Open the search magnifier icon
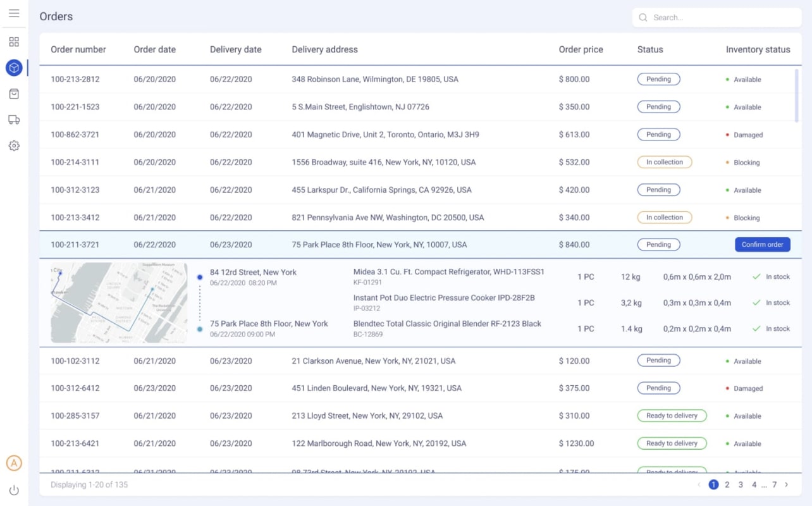 click(x=643, y=18)
